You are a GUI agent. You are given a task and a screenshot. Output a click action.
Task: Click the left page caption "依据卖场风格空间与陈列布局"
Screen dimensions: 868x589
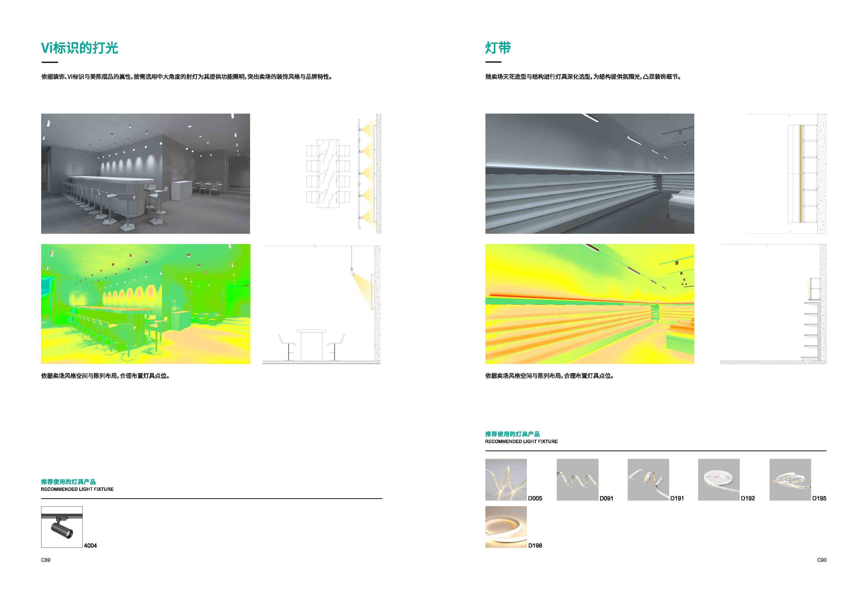click(106, 376)
